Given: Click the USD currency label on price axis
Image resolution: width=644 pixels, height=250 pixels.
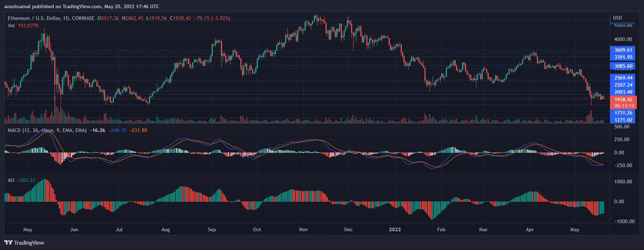Looking at the screenshot, I should pos(617,18).
